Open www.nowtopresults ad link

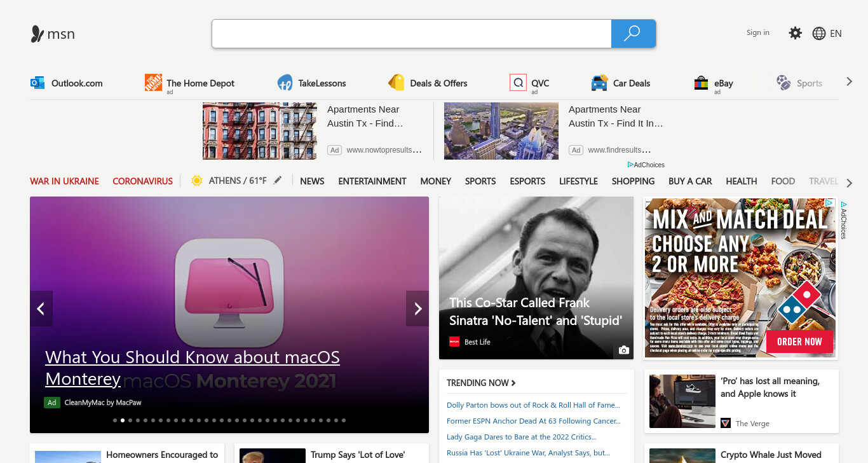[384, 150]
